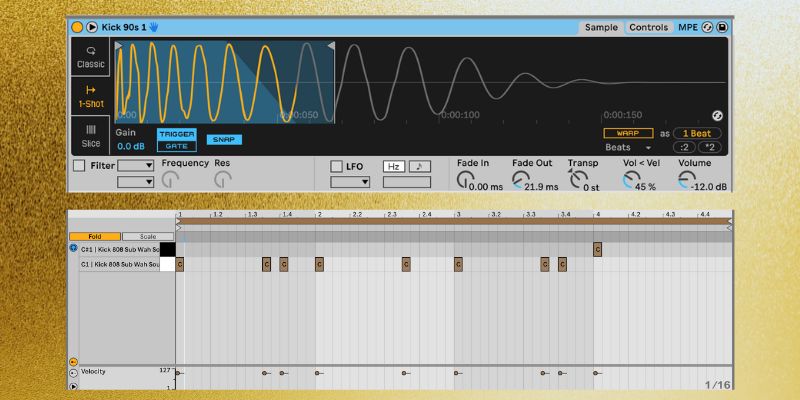
Task: Open the Beats warp mode dropdown
Action: click(x=628, y=147)
